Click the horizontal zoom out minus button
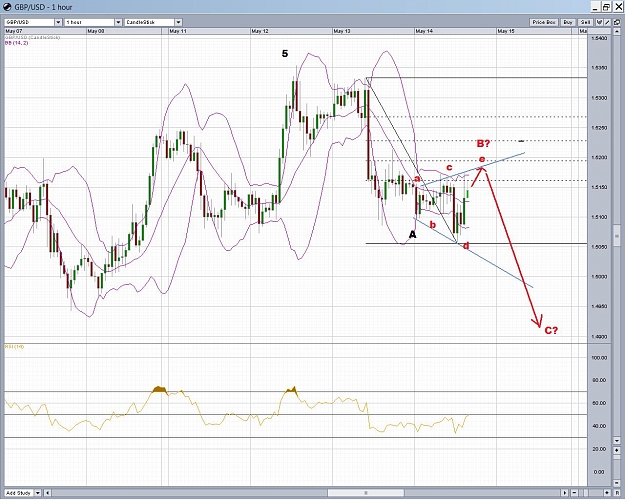 574,493
